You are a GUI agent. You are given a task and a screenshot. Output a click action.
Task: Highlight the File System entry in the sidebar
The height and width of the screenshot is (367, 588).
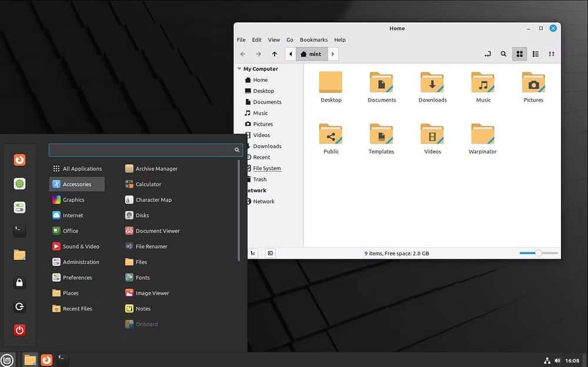tap(266, 168)
